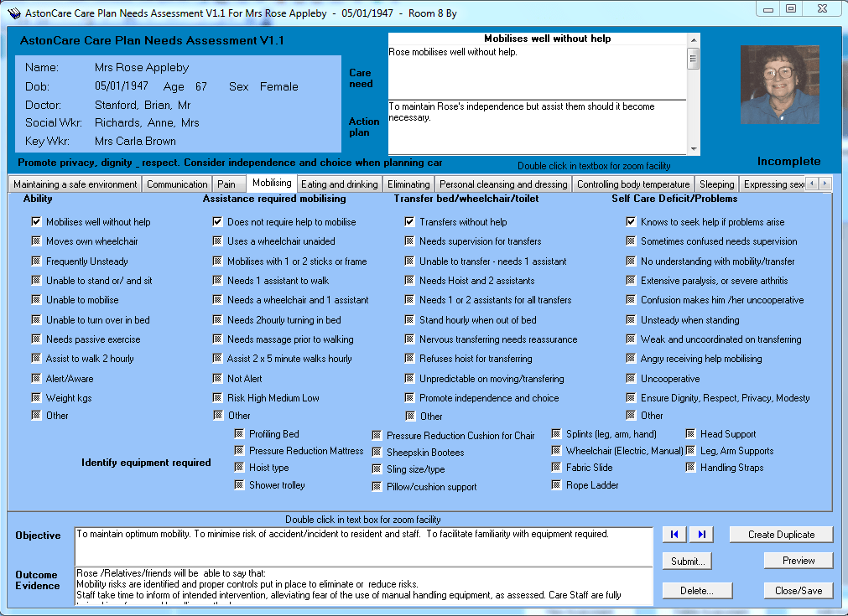
Task: Select the Mobilising tab
Action: click(x=272, y=183)
